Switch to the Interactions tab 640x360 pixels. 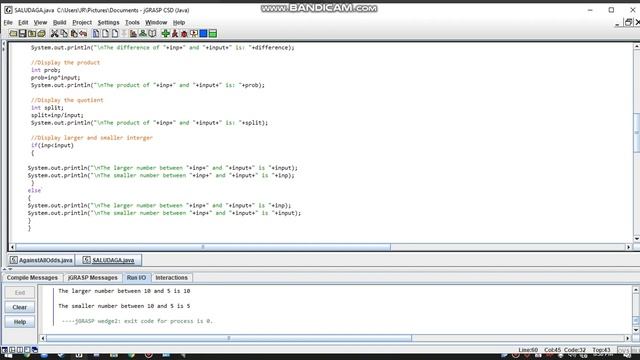[x=171, y=278]
